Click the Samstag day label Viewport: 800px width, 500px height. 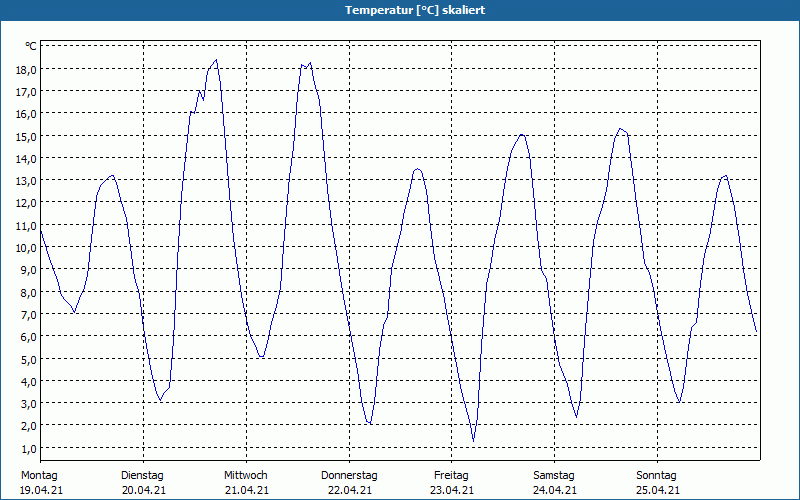tap(554, 475)
